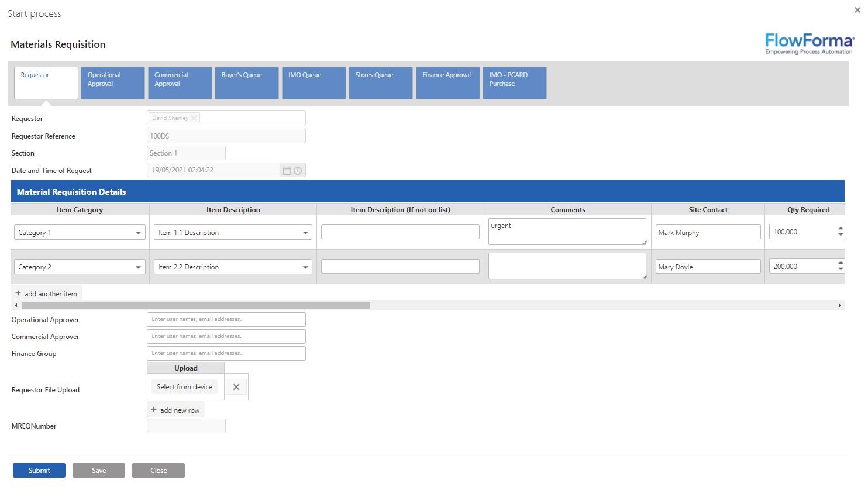Increment Qty Required for Category 1 item
This screenshot has width=868, height=501.
point(841,229)
